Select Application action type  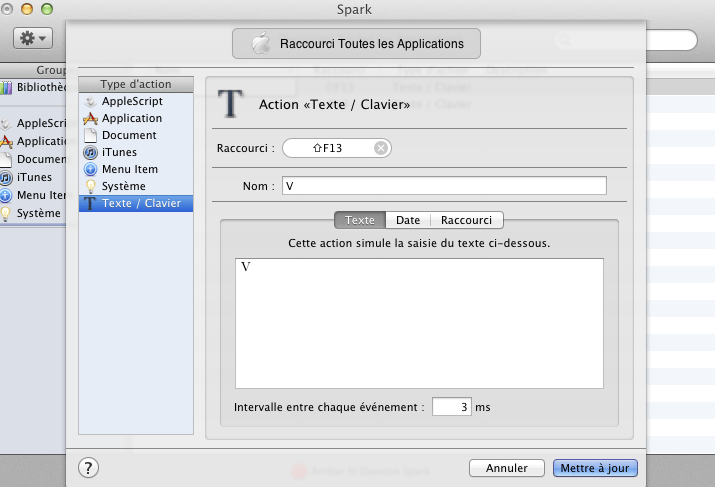pos(136,118)
